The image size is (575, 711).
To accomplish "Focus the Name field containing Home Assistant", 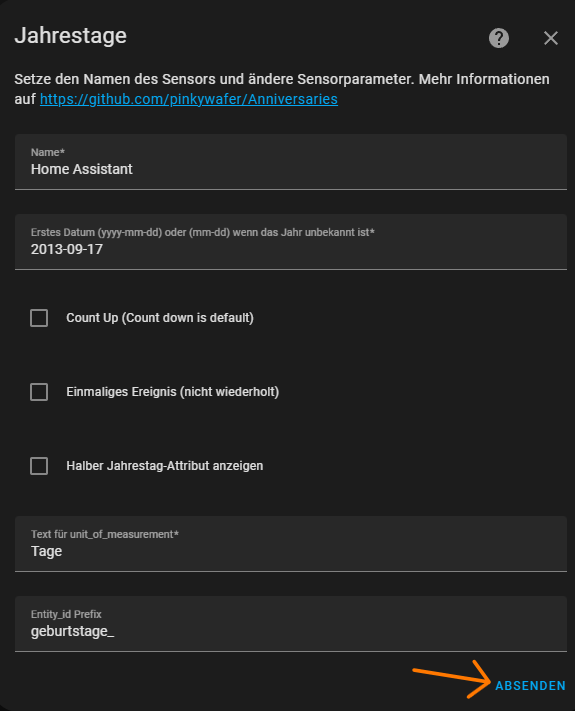I will click(x=291, y=162).
